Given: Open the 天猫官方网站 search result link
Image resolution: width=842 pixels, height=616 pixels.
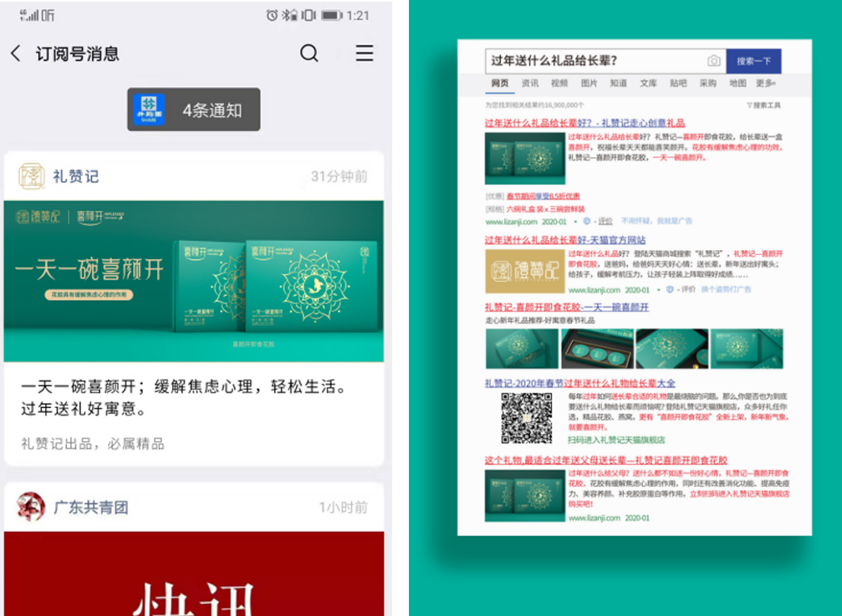Looking at the screenshot, I should click(565, 239).
